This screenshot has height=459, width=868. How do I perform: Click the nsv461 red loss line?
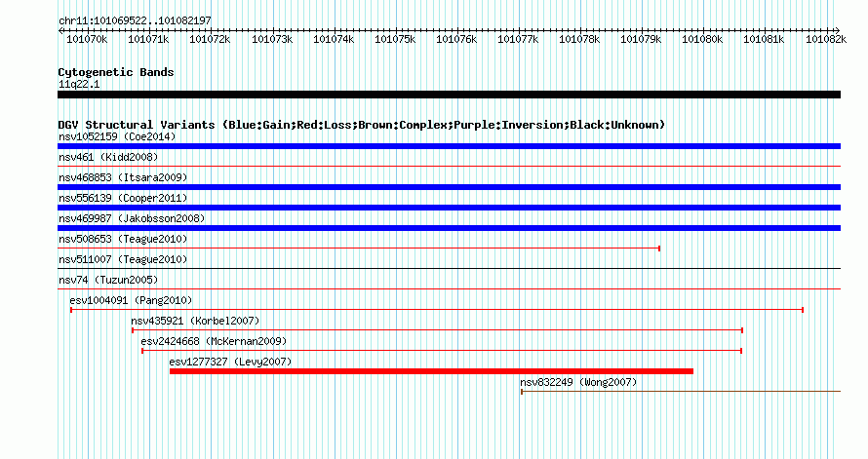449,166
